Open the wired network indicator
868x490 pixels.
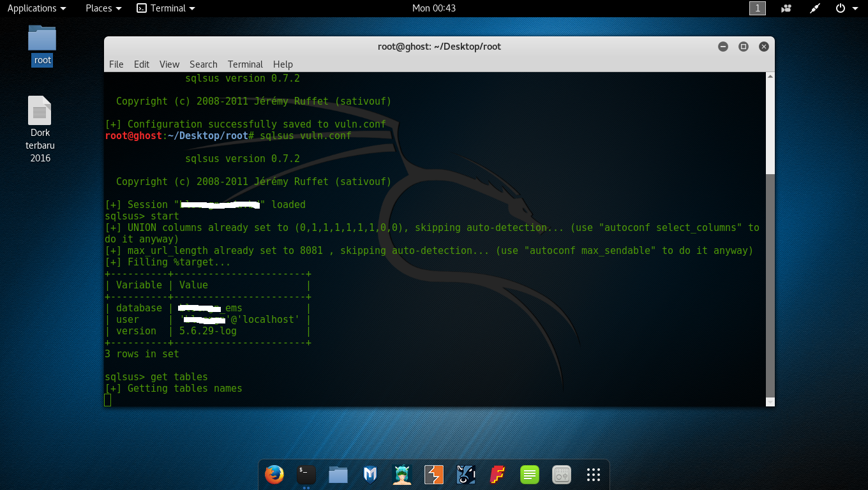(814, 8)
